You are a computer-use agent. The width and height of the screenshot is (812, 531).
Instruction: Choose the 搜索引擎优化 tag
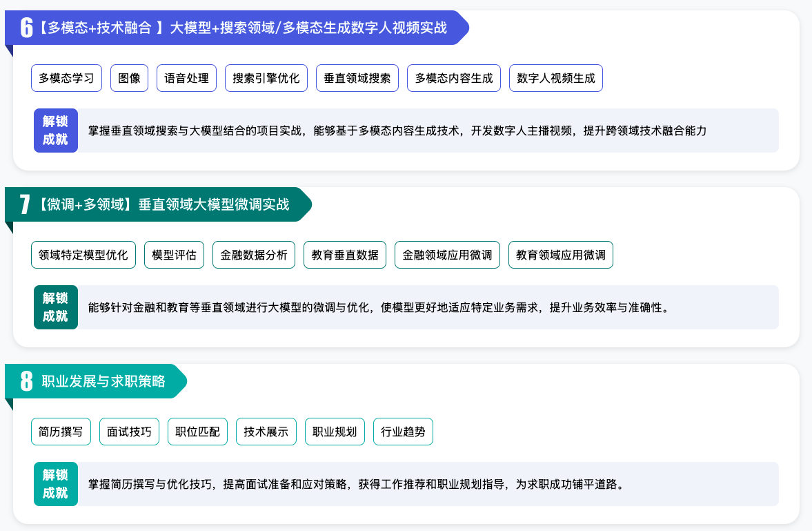click(266, 78)
